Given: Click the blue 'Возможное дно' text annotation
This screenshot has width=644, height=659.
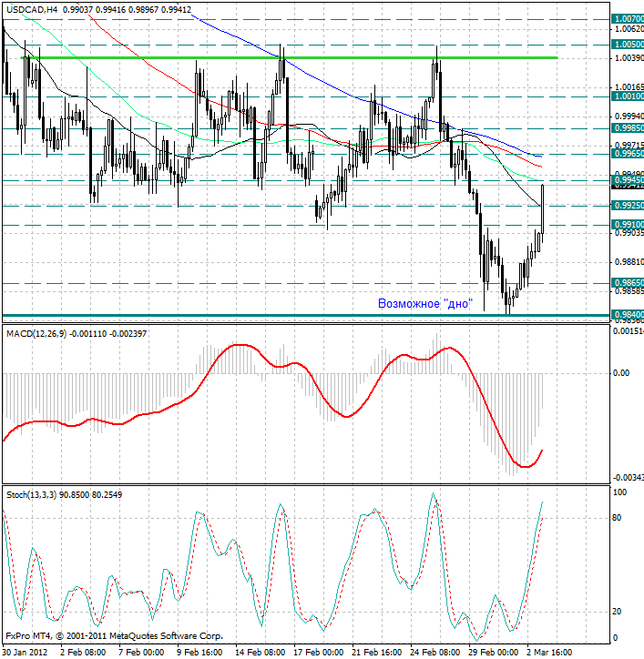Looking at the screenshot, I should 424,303.
